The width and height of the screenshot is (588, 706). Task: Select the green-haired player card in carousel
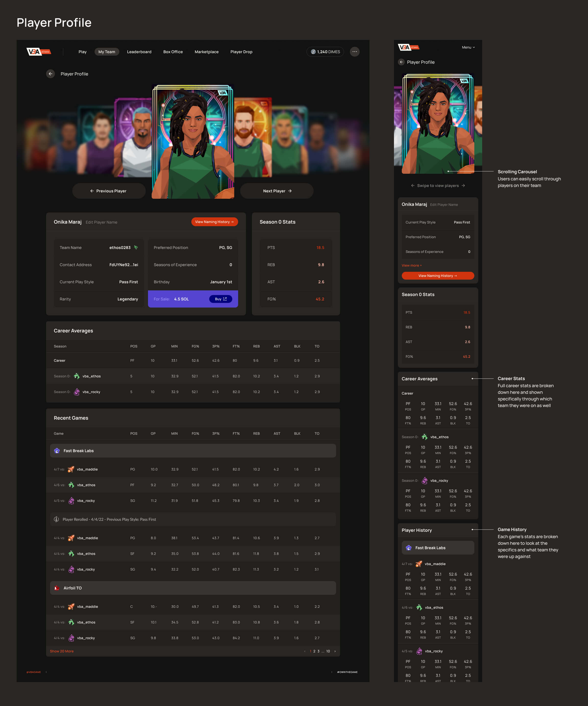click(289, 139)
